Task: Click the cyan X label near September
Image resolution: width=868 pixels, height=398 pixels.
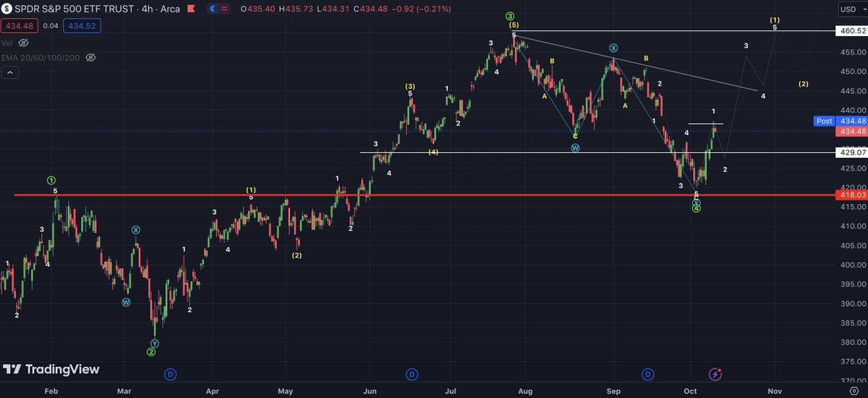Action: [x=613, y=48]
